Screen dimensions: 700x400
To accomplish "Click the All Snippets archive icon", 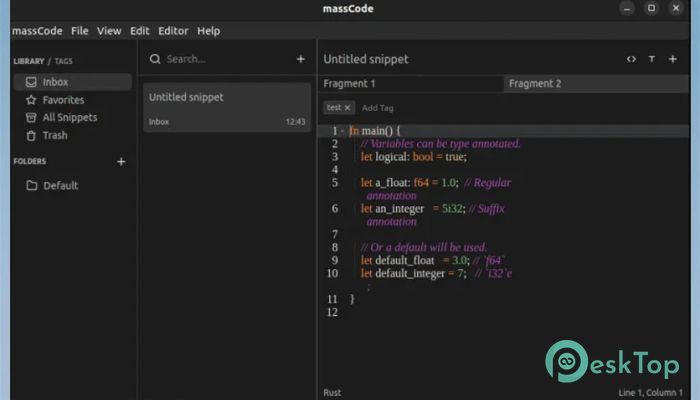I will 31,117.
